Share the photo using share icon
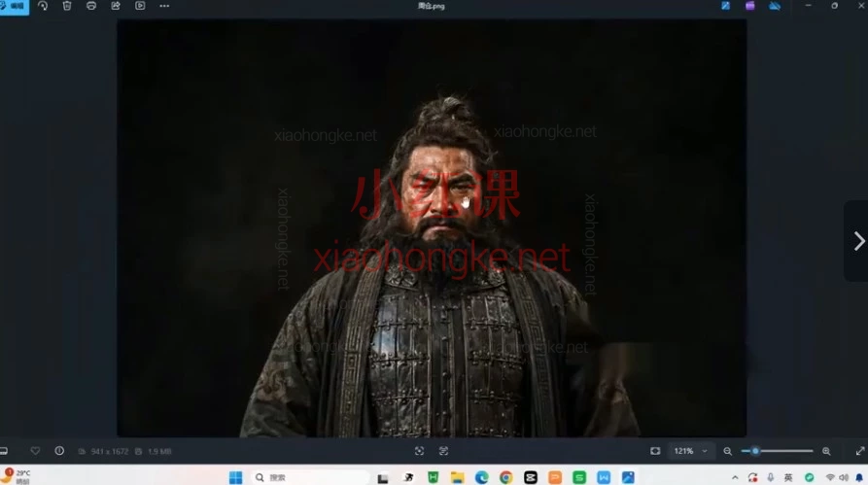The height and width of the screenshot is (485, 868). click(116, 6)
